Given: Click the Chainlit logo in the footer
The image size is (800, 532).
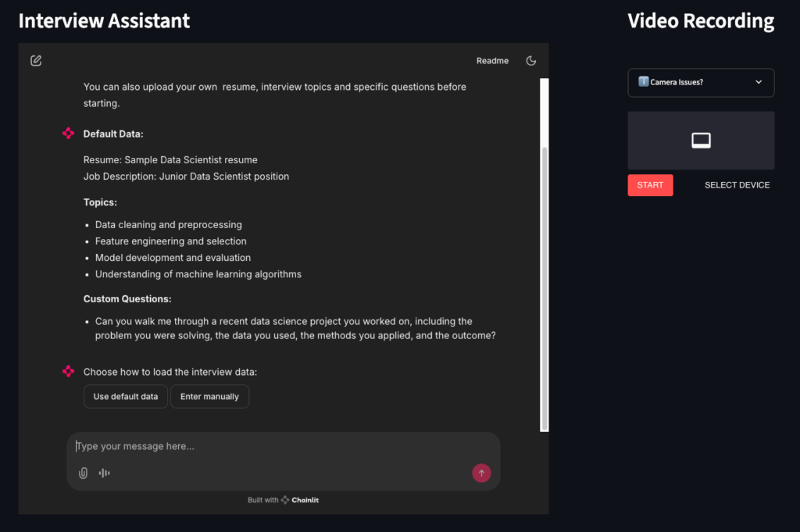Looking at the screenshot, I should click(286, 500).
